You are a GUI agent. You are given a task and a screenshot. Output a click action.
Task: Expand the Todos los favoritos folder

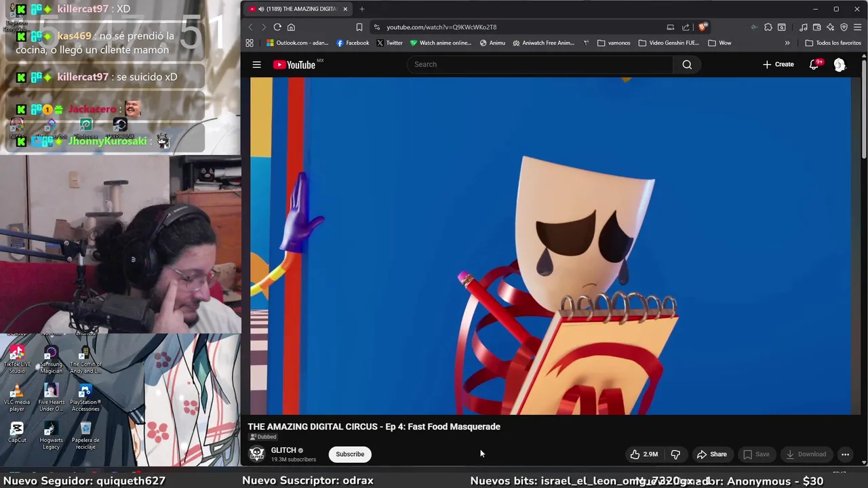click(833, 43)
